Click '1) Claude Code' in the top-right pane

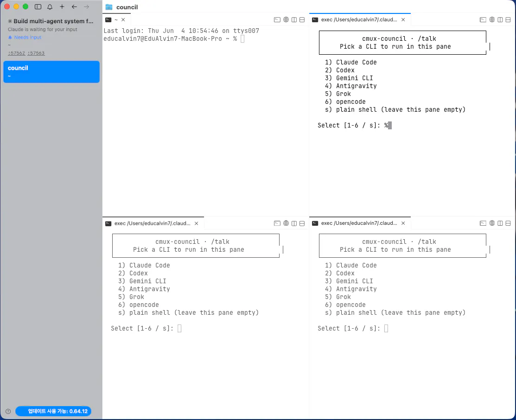coord(351,62)
